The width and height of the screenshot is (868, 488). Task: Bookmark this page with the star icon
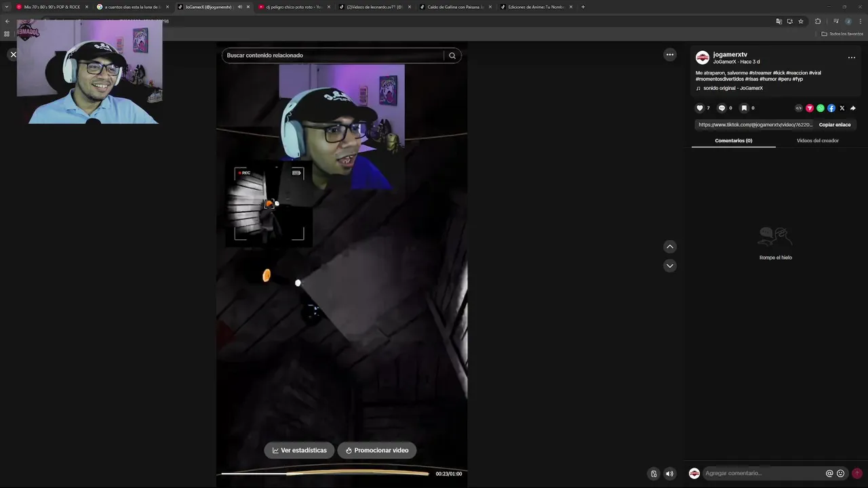(801, 21)
